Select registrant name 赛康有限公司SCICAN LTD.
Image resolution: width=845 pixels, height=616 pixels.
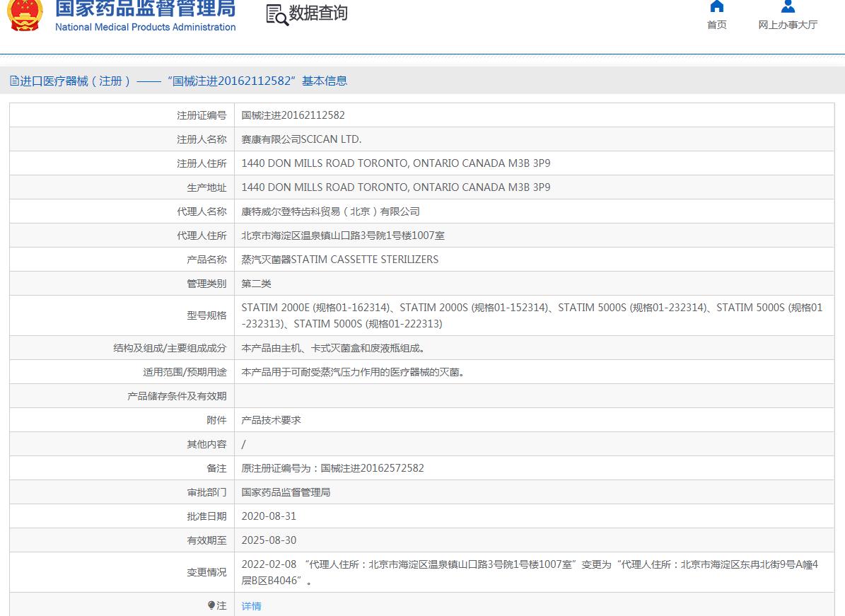(301, 139)
